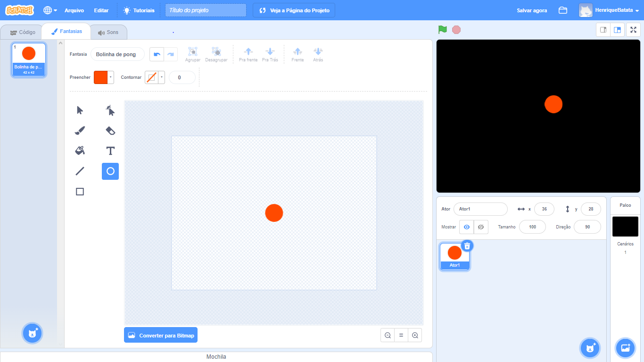Delete Ator1 sprite with trash icon

point(467,246)
